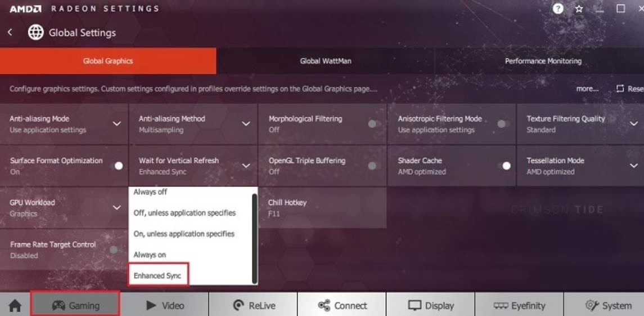Screen dimensions: 644x316
Task: Toggle OpenGL Triple Buffering switch
Action: 374,166
